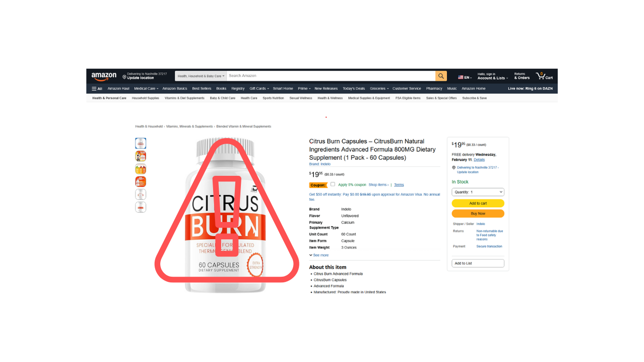Click the Buy Now button
Screen dimensions: 644x362
478,214
